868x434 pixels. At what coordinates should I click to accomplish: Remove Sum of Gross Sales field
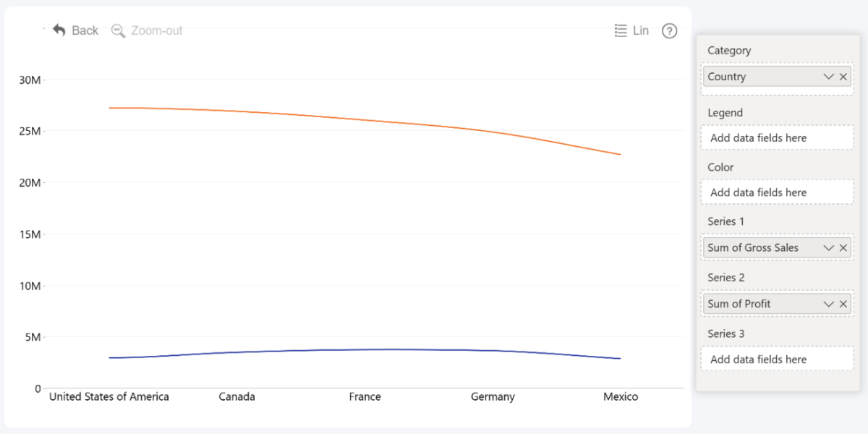point(843,248)
